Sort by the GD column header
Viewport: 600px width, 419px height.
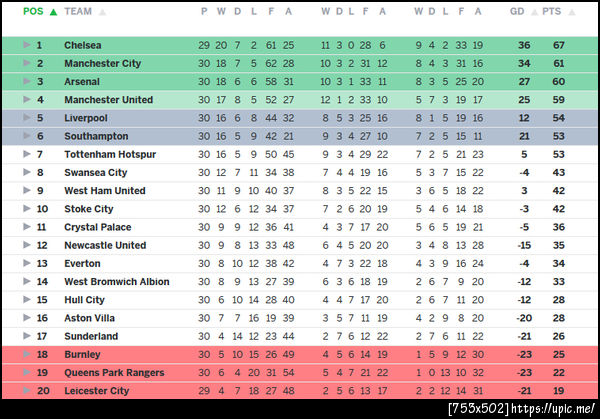517,12
